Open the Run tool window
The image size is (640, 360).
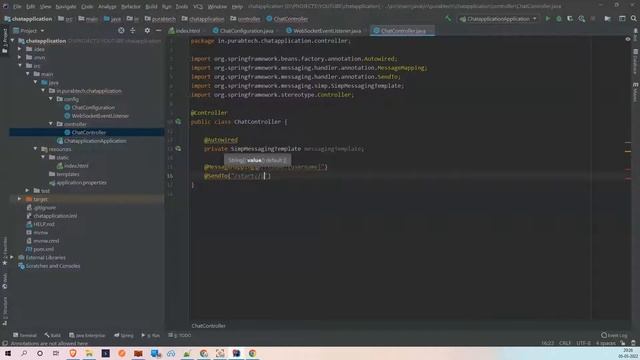pos(151,335)
